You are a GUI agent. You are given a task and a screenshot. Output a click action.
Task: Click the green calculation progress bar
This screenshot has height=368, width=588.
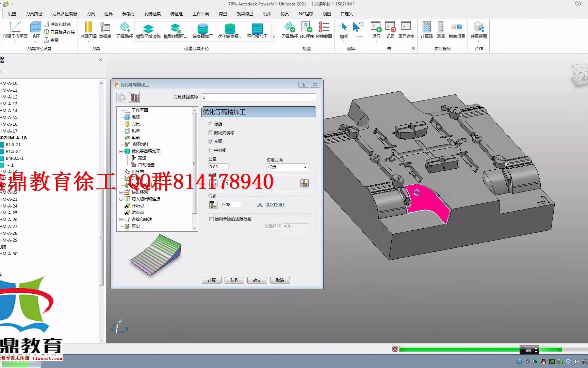coord(480,349)
